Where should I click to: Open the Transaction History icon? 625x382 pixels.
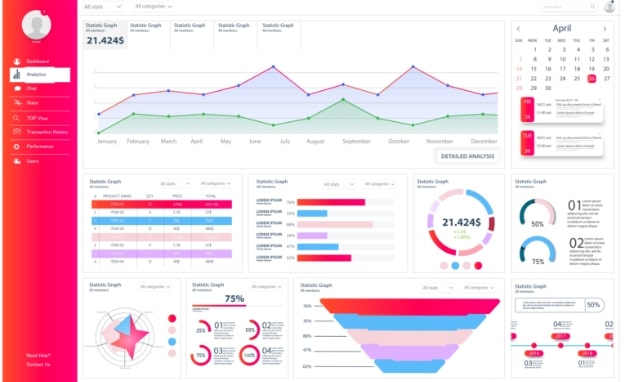point(17,132)
